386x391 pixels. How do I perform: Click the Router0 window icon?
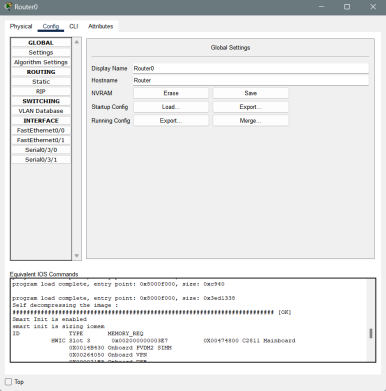[x=8, y=7]
